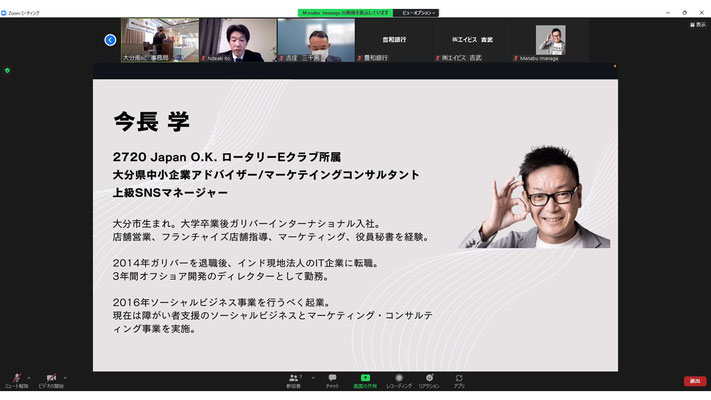Click the line starting 2016年ソーシャルビジネス事業

pyautogui.click(x=222, y=302)
